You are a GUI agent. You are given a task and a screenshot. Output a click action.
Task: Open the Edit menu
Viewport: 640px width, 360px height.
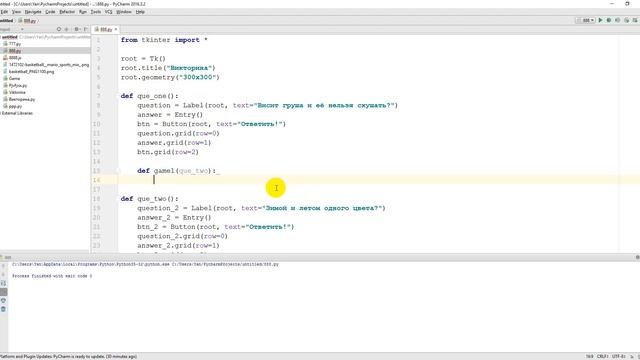point(4,12)
